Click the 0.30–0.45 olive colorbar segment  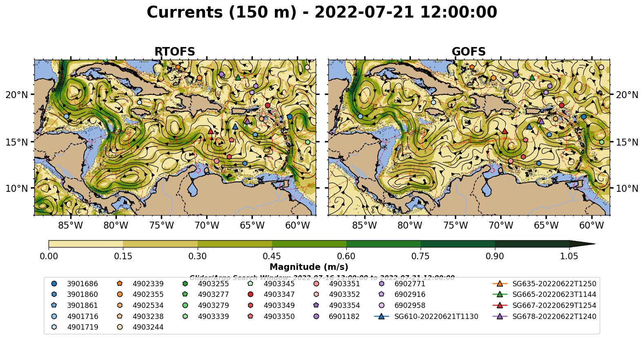point(235,244)
